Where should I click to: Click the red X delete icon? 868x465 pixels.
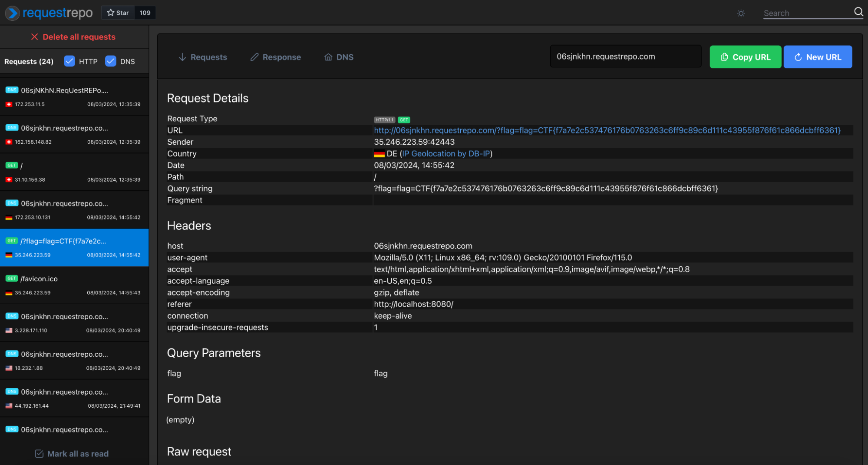(x=34, y=37)
